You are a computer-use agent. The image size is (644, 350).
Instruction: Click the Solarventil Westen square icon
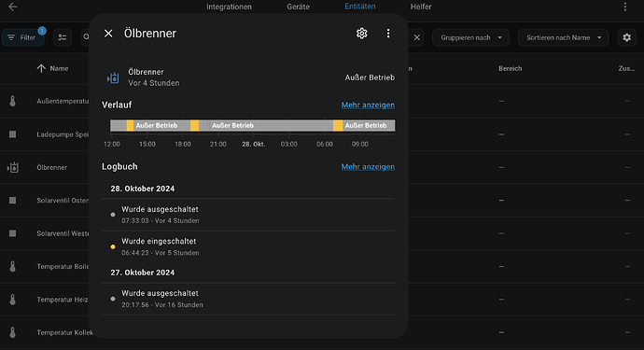click(x=13, y=233)
